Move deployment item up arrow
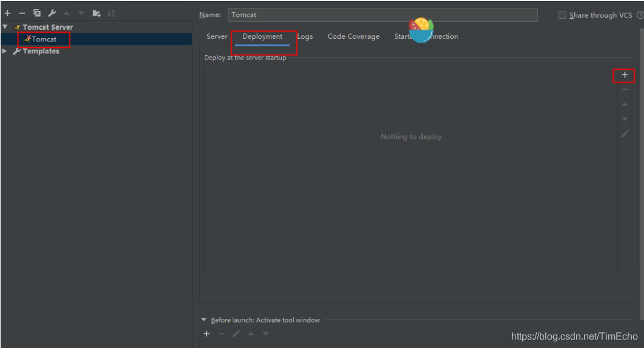The image size is (644, 348). pyautogui.click(x=625, y=104)
